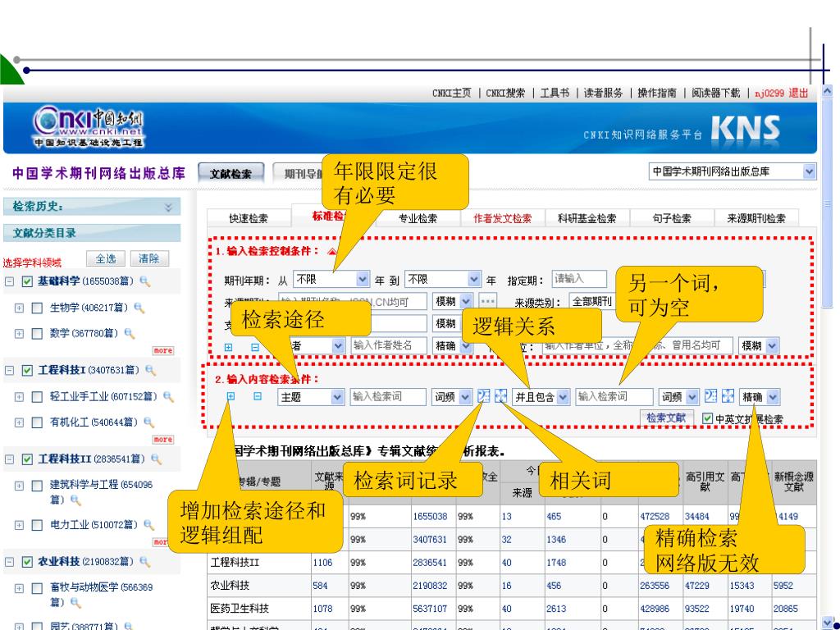This screenshot has width=840, height=630.
Task: Click the 退出 logout link
Action: point(798,94)
